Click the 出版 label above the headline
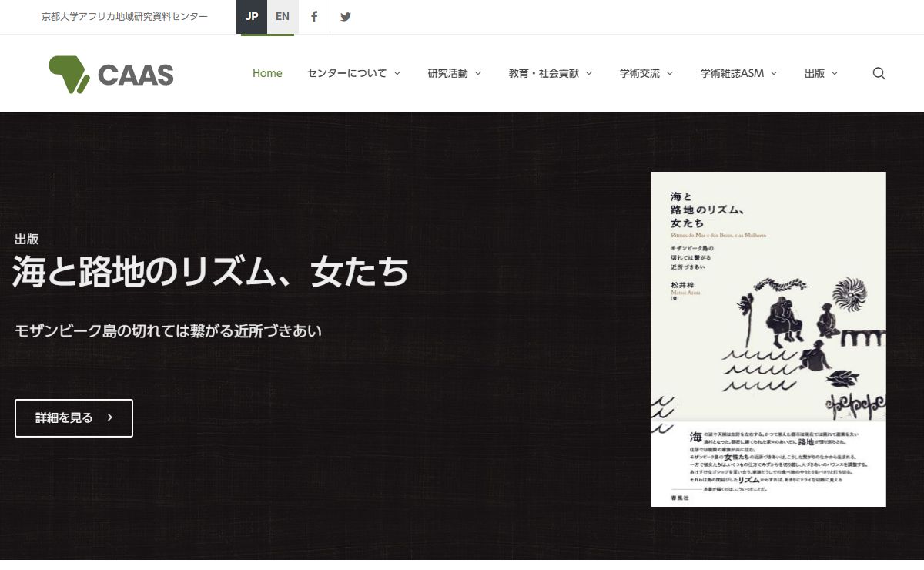This screenshot has width=924, height=570. pyautogui.click(x=27, y=239)
